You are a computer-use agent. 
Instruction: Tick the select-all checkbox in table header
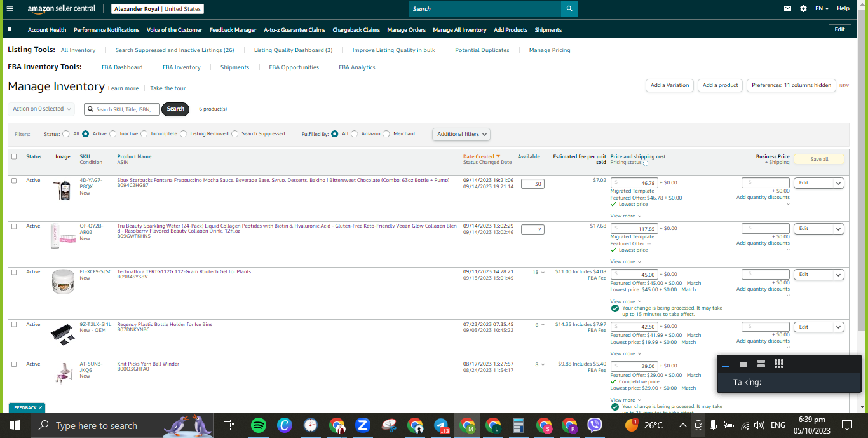click(x=14, y=156)
